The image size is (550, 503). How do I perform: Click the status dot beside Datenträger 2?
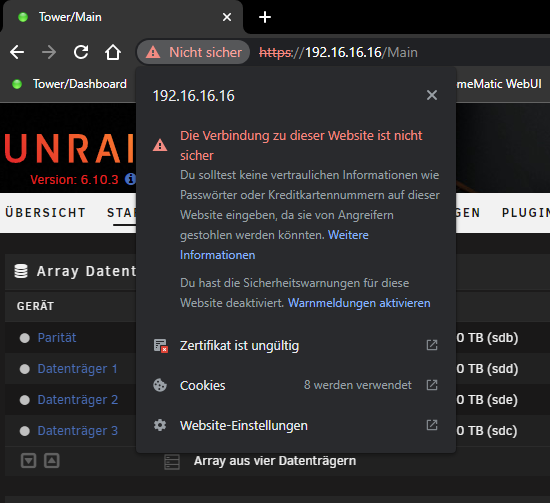click(25, 400)
